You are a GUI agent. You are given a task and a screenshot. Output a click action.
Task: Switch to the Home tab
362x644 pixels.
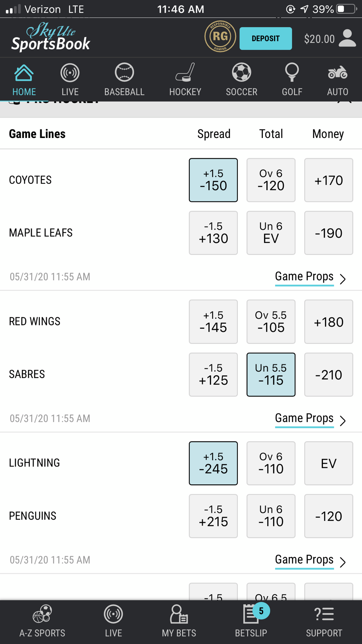coord(24,79)
